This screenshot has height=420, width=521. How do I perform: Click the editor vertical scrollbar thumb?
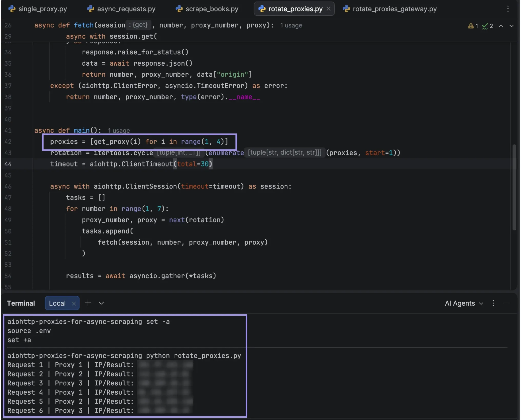pos(514,187)
